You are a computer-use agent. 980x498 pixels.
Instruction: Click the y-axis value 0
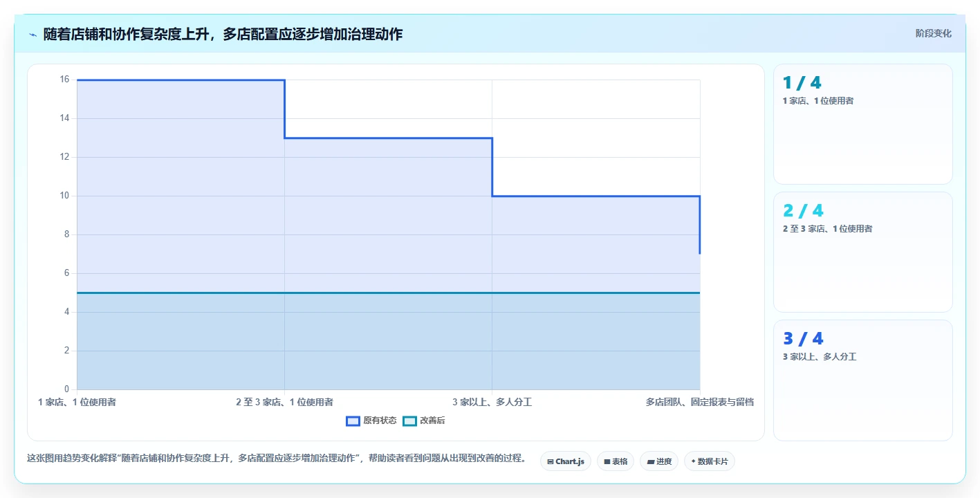point(67,389)
